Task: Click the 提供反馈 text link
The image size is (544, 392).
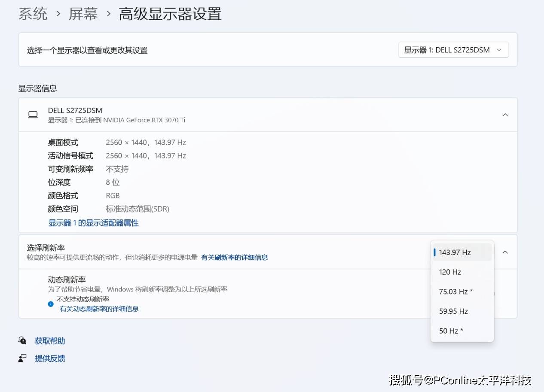Action: click(50, 359)
